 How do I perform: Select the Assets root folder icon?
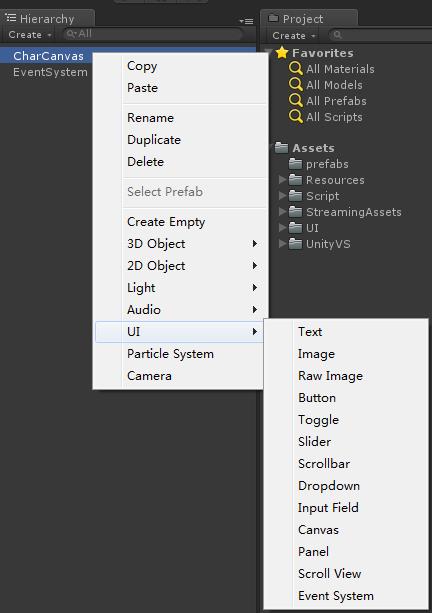tap(281, 147)
